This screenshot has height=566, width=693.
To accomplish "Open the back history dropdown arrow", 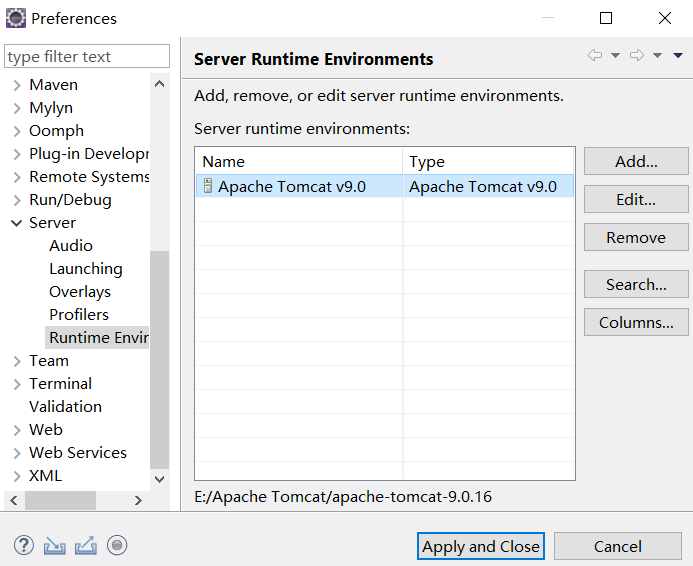I will click(x=615, y=55).
